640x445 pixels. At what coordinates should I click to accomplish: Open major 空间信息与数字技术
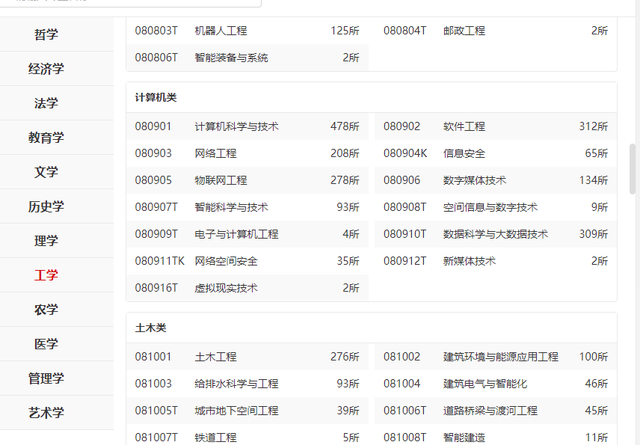click(490, 207)
